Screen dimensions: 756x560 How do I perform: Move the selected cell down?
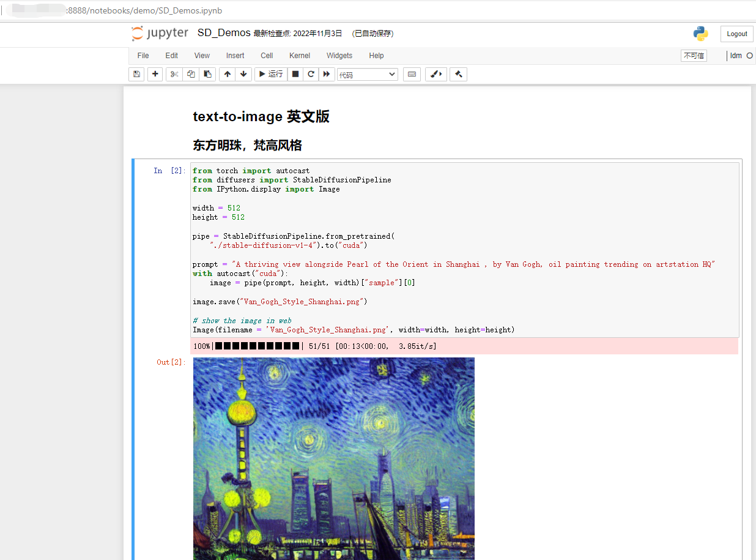coord(243,74)
